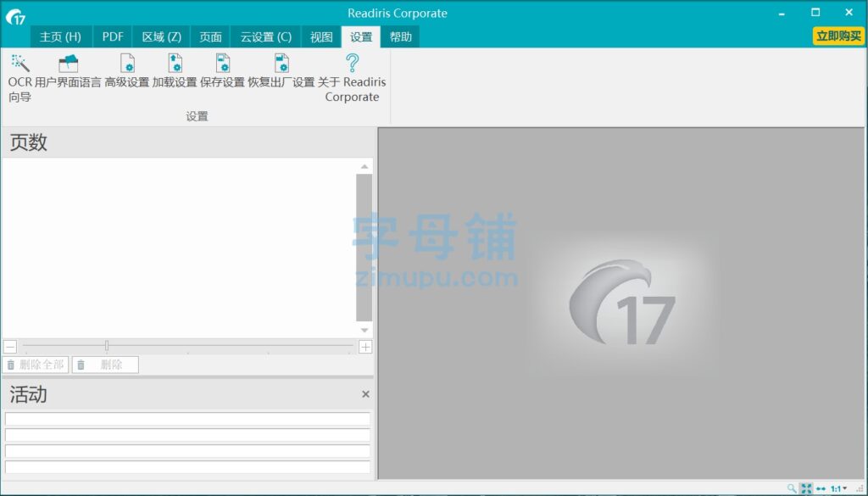Click the pages panel scroll down arrow
Image resolution: width=868 pixels, height=496 pixels.
[x=364, y=331]
